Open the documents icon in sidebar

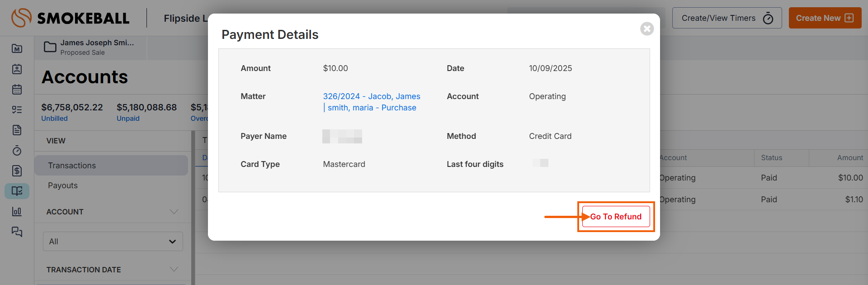point(17,130)
